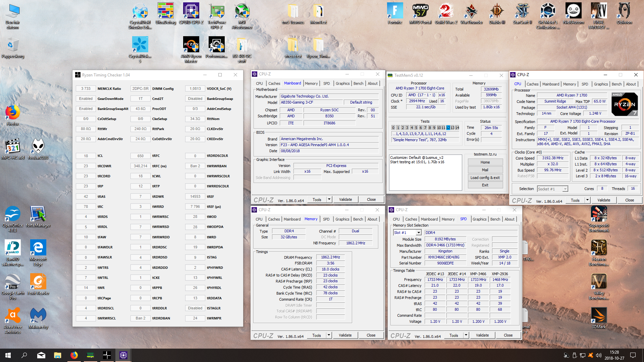Image resolution: width=644 pixels, height=362 pixels.
Task: Click the volume icon in system tray
Action: (598, 355)
